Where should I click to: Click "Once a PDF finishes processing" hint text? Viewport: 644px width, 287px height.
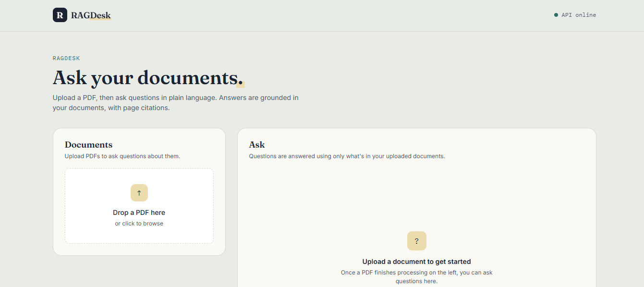click(x=416, y=277)
